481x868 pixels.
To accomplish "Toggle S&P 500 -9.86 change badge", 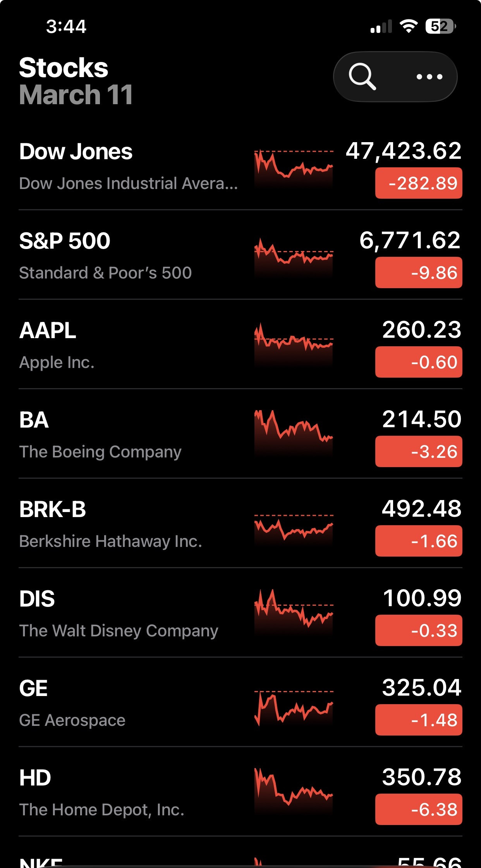I will click(x=418, y=273).
